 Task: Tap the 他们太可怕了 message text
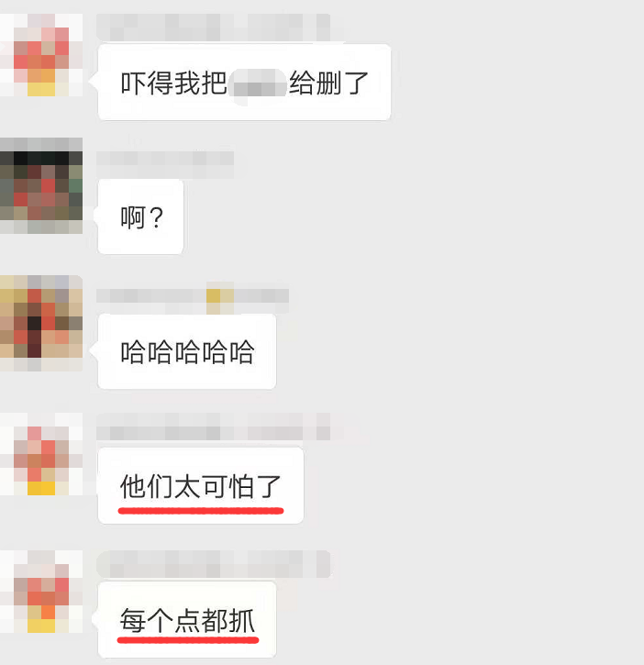coord(201,486)
